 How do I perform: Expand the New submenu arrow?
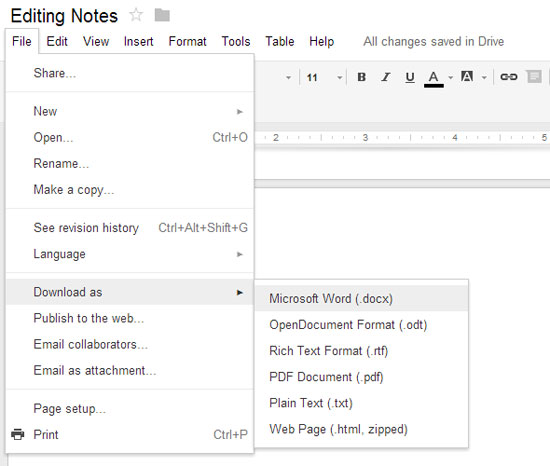[x=240, y=112]
